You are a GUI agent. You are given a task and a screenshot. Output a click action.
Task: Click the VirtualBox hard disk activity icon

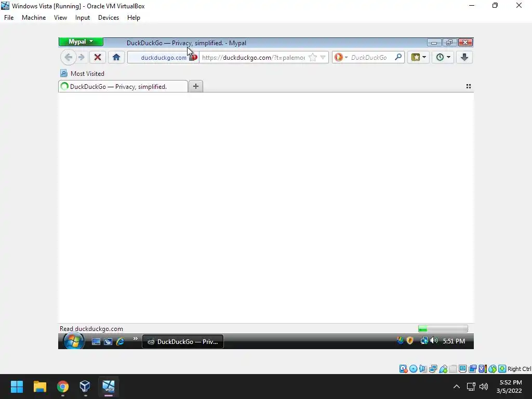coord(403,369)
